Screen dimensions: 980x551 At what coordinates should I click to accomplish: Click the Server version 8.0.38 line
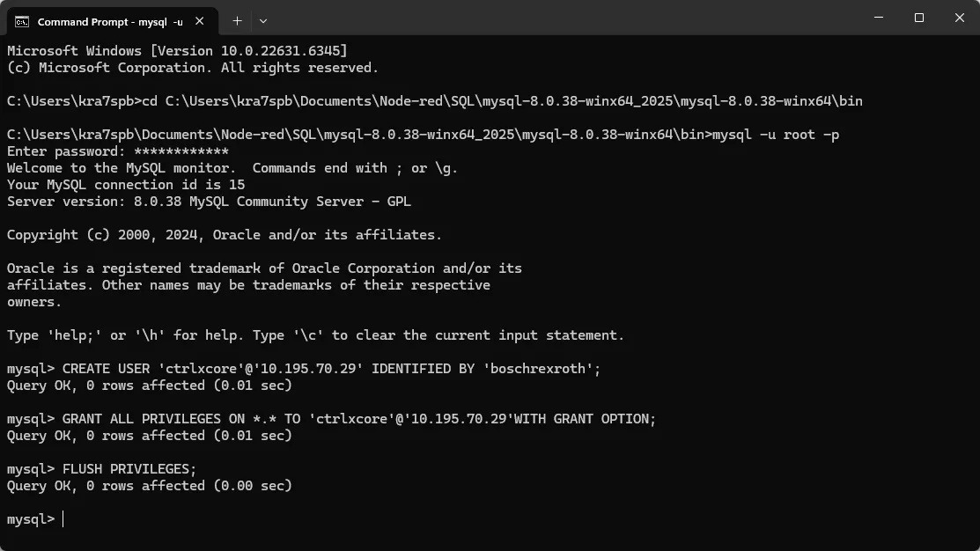(209, 202)
